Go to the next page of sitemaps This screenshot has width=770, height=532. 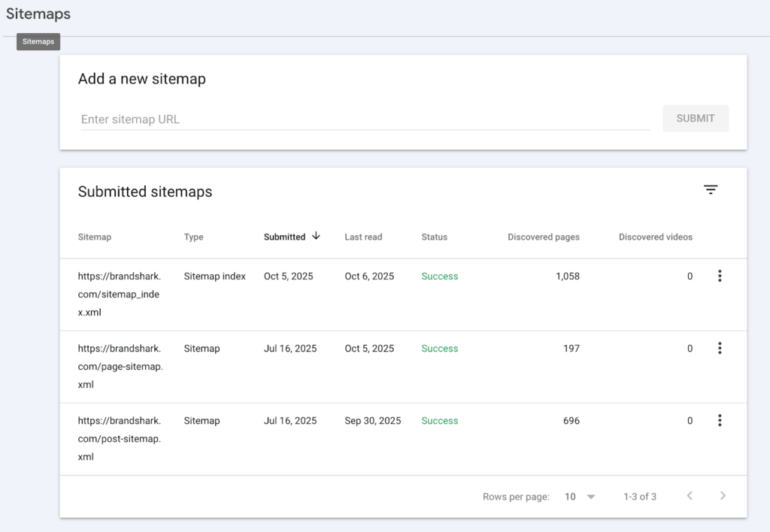pyautogui.click(x=723, y=496)
